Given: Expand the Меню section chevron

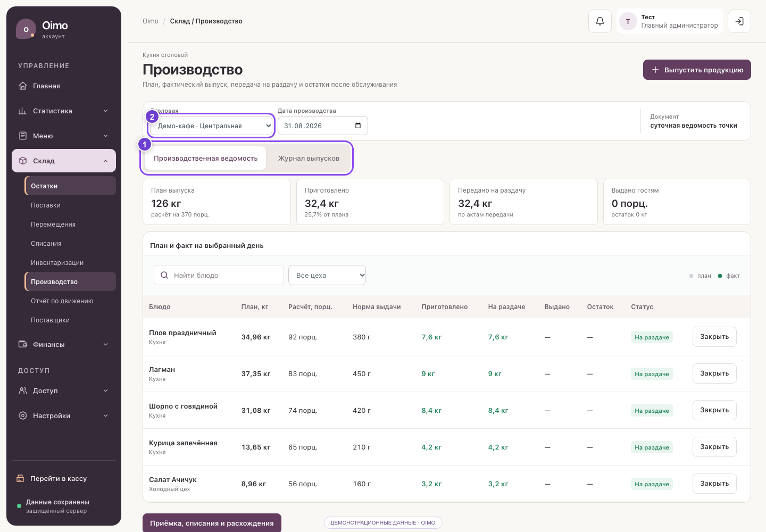Looking at the screenshot, I should [105, 136].
